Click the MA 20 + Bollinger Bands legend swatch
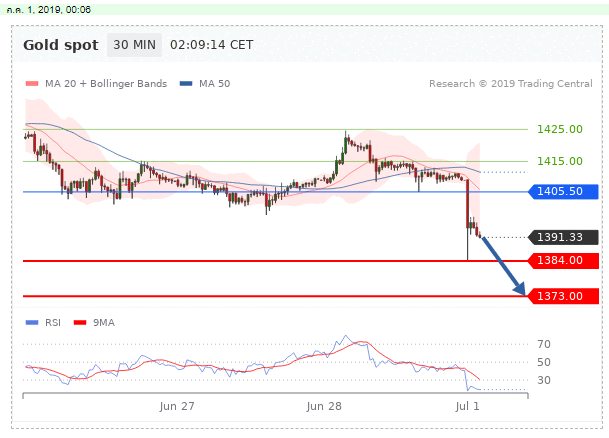609x438 pixels. tap(32, 83)
